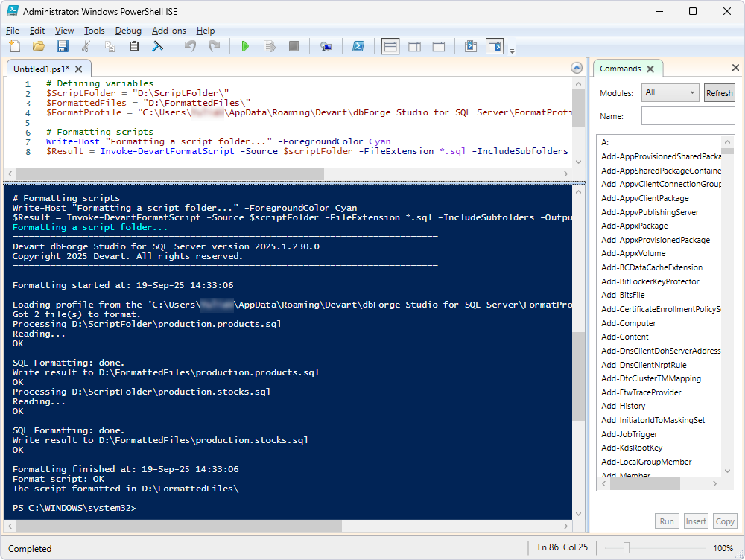Open a script with the folder icon

pos(38,46)
